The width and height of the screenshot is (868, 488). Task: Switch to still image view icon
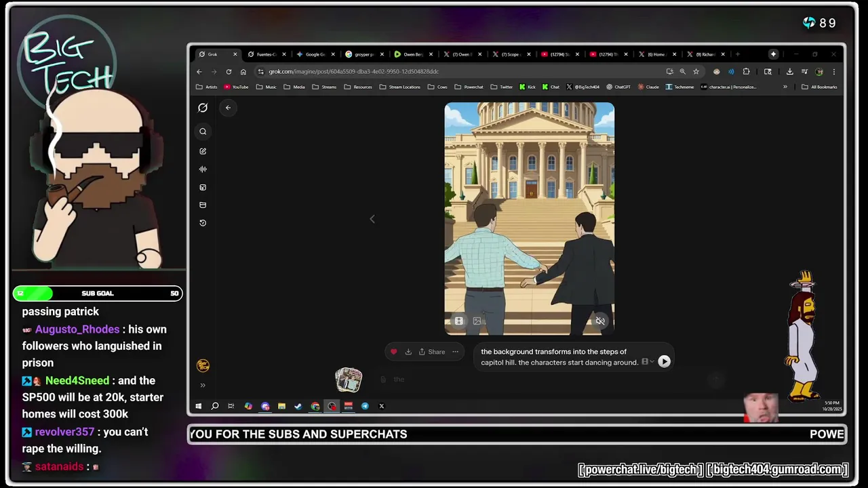(477, 321)
